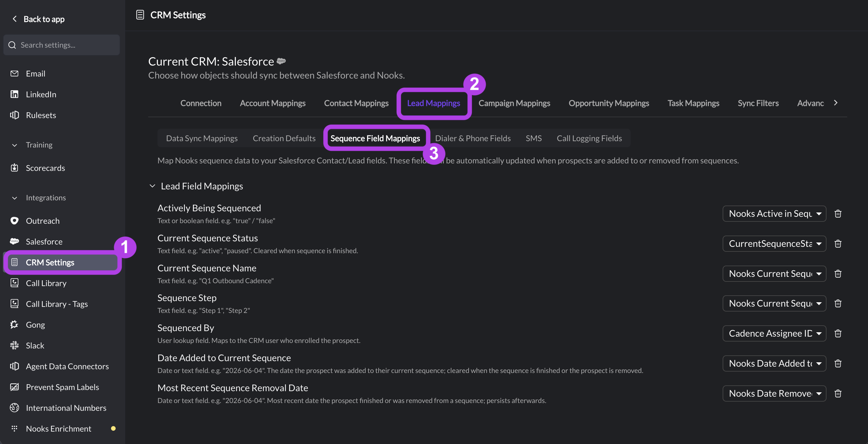Open the Most Recent Sequence Removal Date dropdown
The width and height of the screenshot is (868, 444).
(x=774, y=393)
